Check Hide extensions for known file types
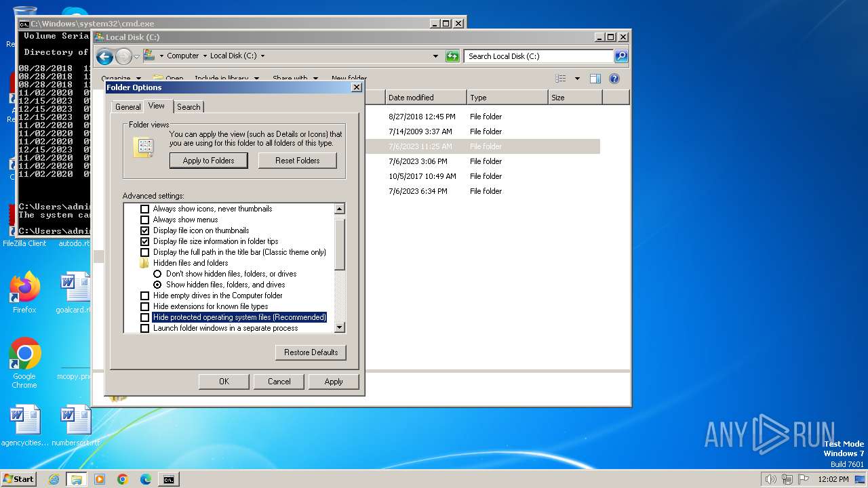 coord(144,306)
